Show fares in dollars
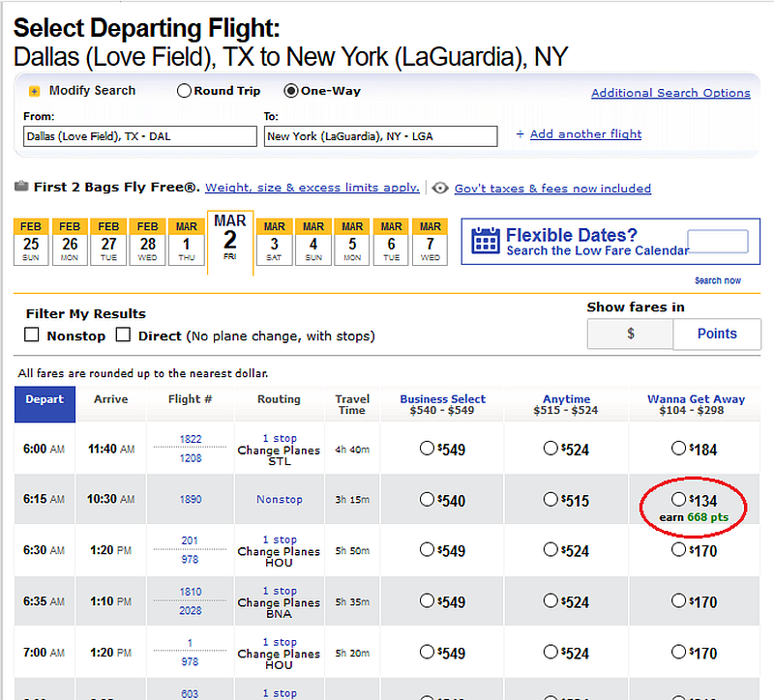The height and width of the screenshot is (700, 774). point(631,334)
